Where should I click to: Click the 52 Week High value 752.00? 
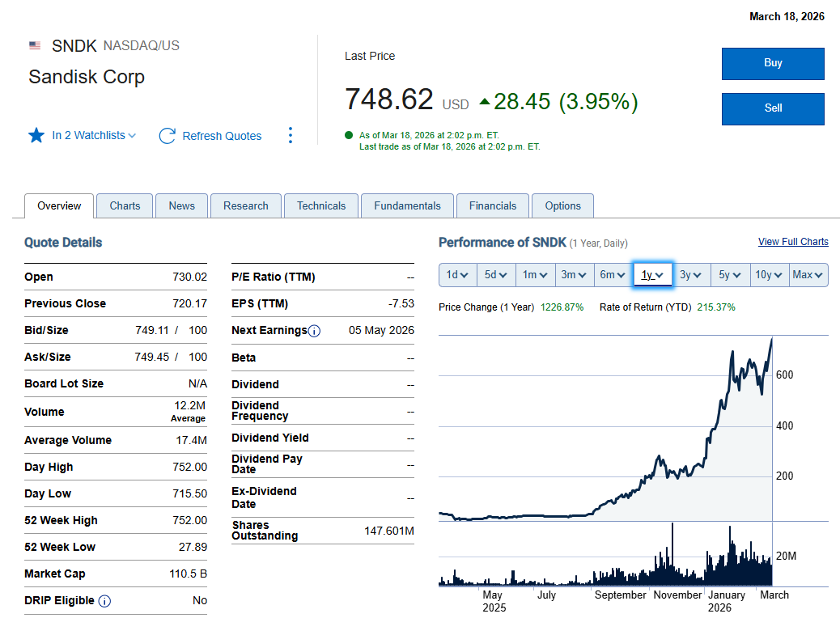coord(189,521)
